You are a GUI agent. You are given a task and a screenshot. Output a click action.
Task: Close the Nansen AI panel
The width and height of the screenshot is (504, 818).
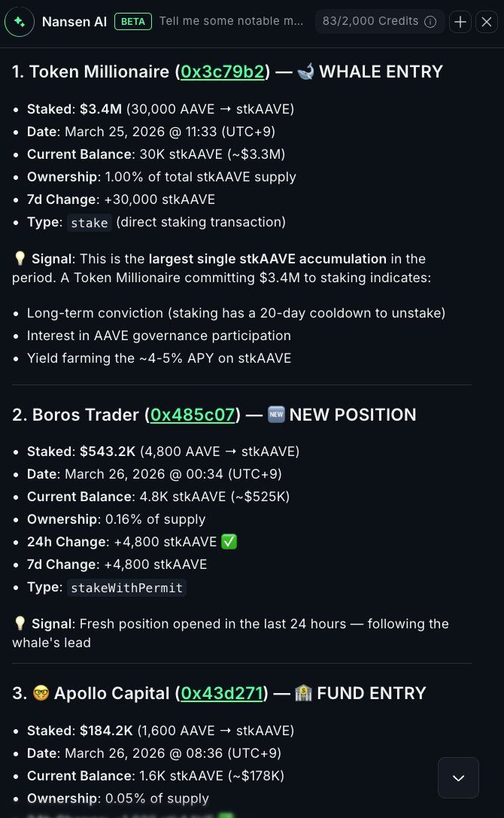pyautogui.click(x=486, y=22)
